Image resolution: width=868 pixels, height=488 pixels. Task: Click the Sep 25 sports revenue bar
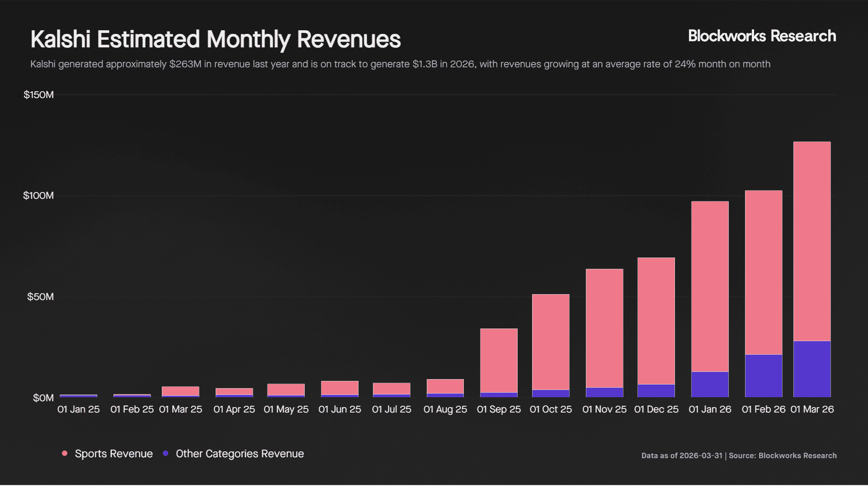point(499,360)
